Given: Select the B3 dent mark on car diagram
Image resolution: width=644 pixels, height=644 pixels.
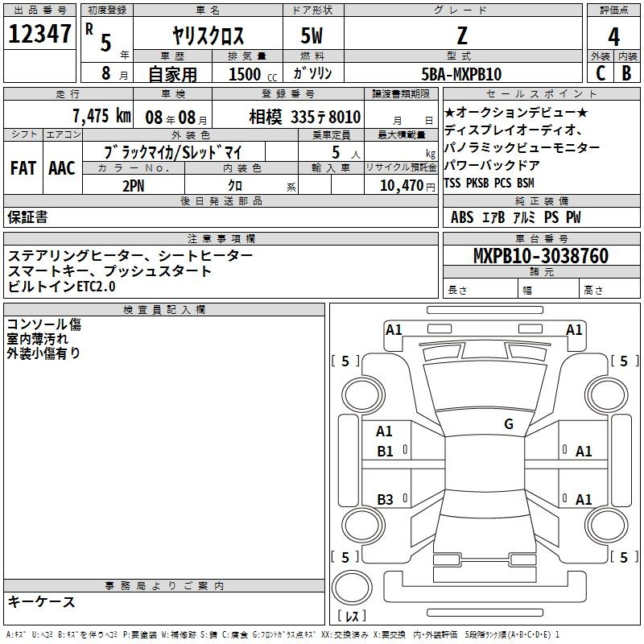Looking at the screenshot, I should coord(385,500).
